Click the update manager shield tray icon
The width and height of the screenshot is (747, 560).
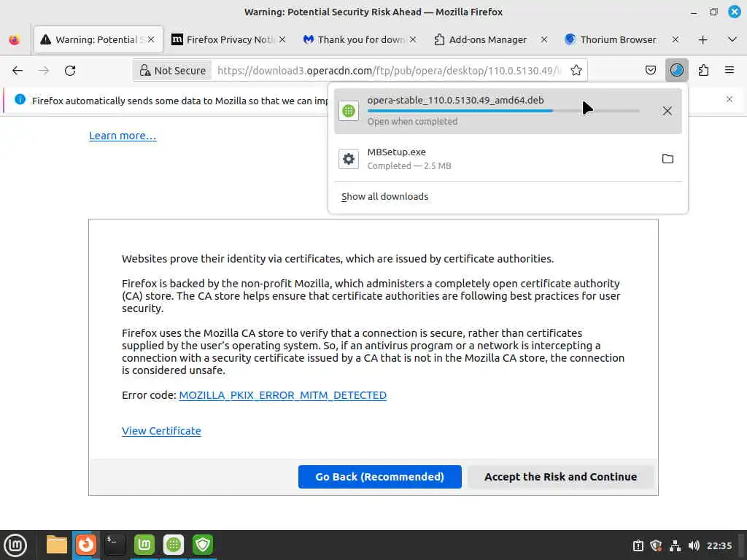click(x=656, y=545)
